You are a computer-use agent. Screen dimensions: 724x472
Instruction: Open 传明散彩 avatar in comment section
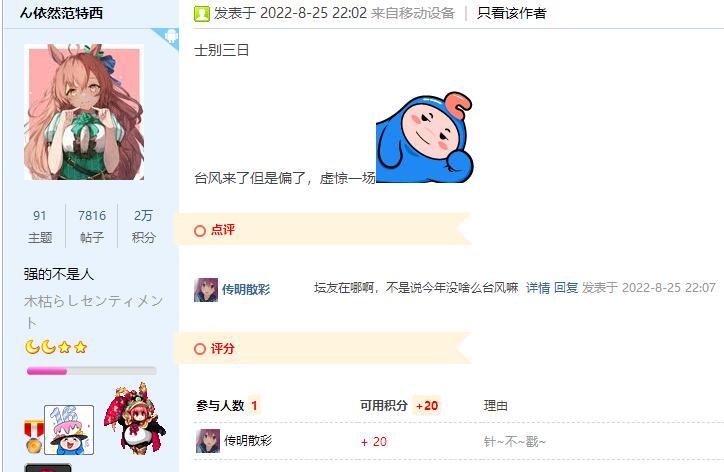click(x=206, y=290)
